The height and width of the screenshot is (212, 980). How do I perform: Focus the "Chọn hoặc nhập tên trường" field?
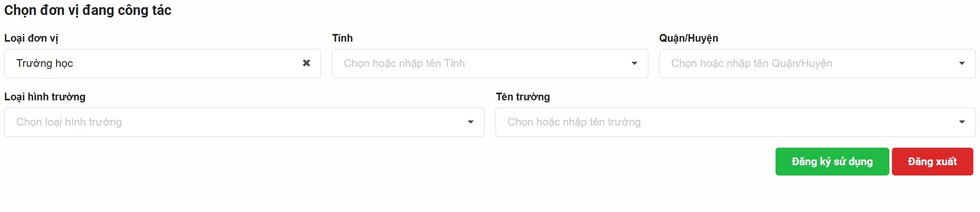pos(574,122)
